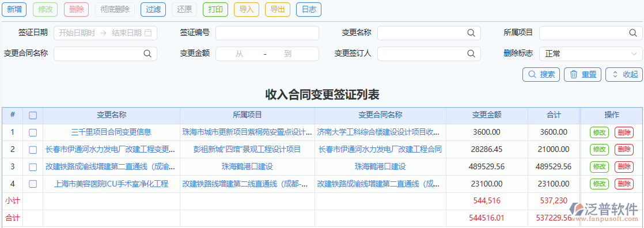Focus the 变更签订人 search input
This screenshot has width=644, height=228.
[429, 54]
